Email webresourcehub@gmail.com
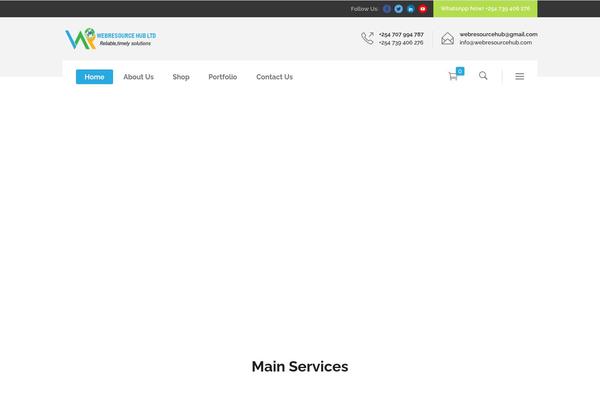The width and height of the screenshot is (600, 400). pos(498,34)
